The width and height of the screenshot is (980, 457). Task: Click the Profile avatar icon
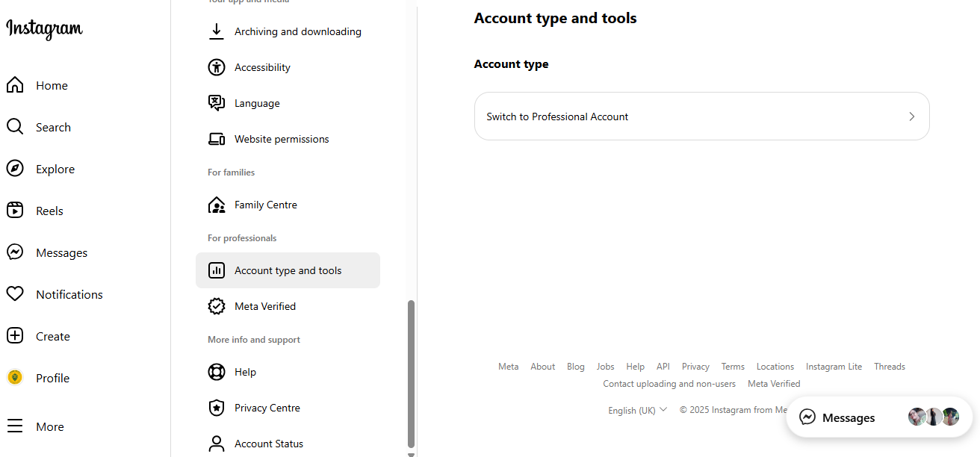(15, 378)
